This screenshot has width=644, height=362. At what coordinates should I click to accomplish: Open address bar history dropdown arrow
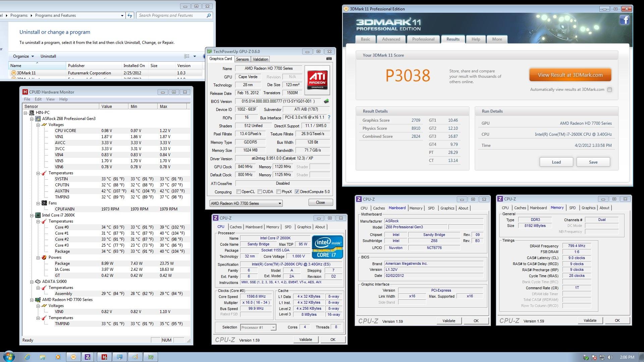pyautogui.click(x=122, y=15)
